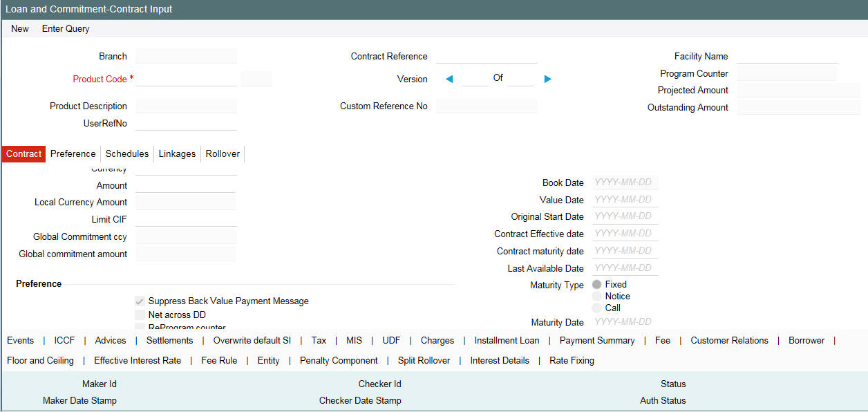Image resolution: width=868 pixels, height=412 pixels.
Task: Click the Outstanding Amount field
Action: 798,107
